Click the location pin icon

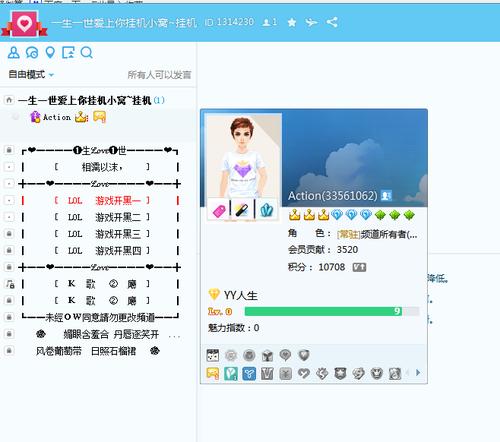tap(50, 53)
